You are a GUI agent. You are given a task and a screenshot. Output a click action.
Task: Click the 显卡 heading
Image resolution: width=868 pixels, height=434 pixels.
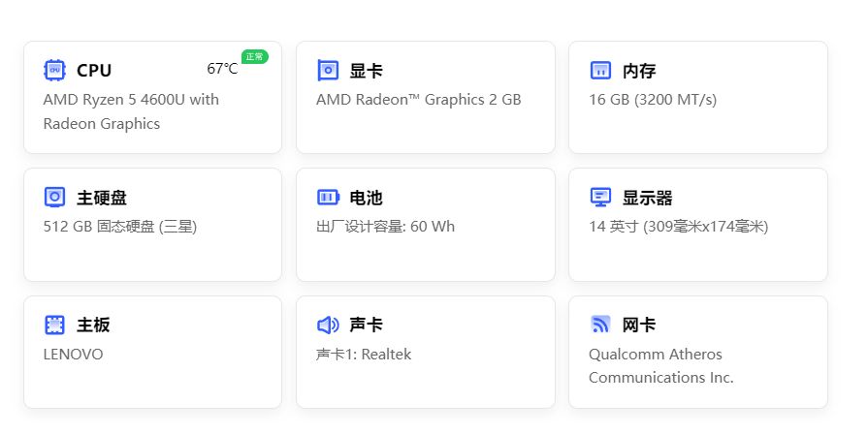click(366, 70)
